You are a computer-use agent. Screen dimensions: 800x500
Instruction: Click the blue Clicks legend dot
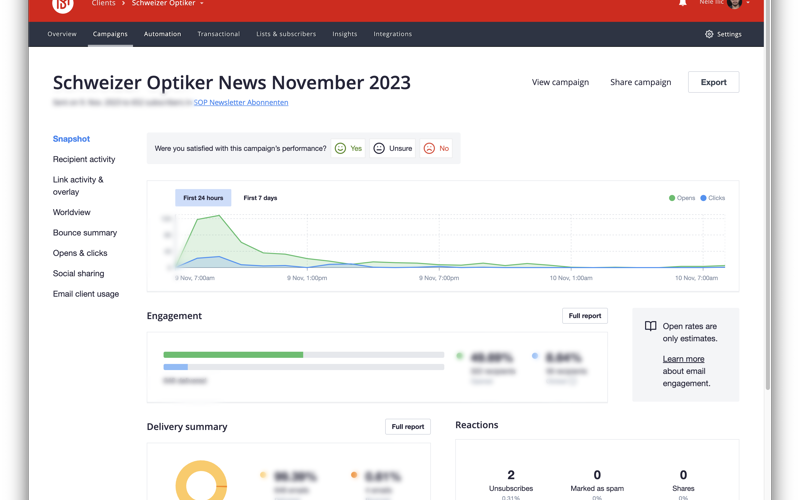(703, 198)
